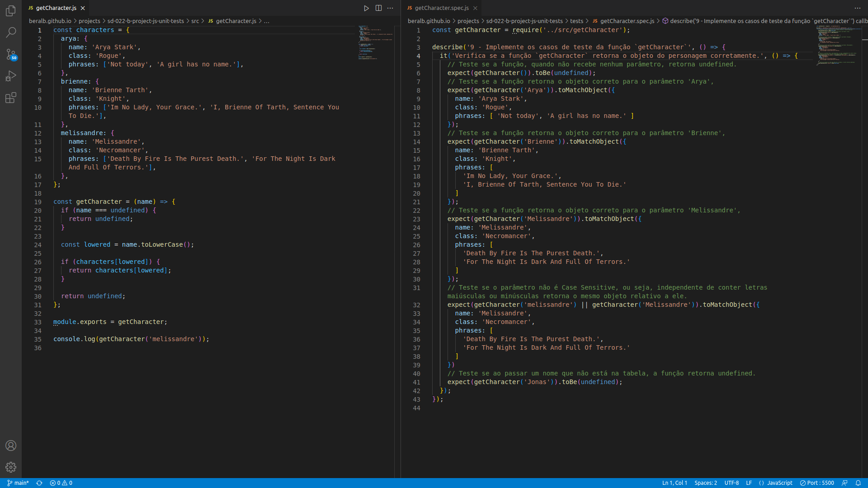The width and height of the screenshot is (868, 488).
Task: Open More Actions for right editor group
Action: point(857,8)
